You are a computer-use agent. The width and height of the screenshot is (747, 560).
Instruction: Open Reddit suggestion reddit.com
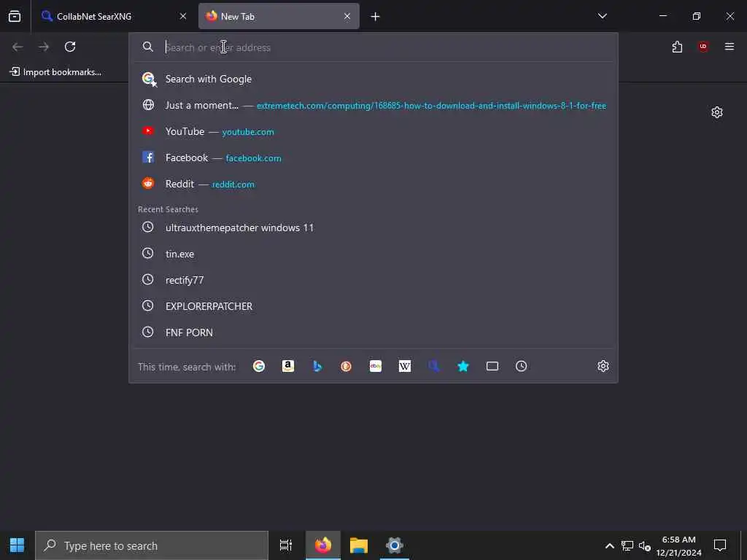click(373, 184)
